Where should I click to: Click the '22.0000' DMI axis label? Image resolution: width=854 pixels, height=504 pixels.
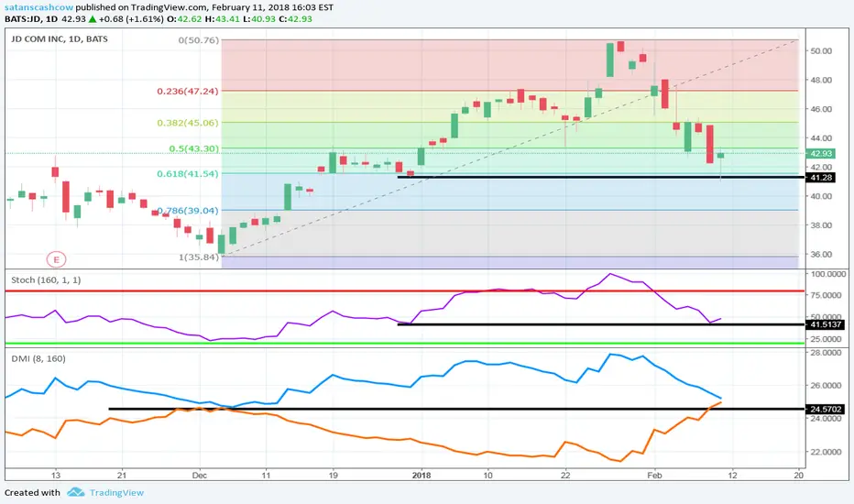(x=826, y=452)
